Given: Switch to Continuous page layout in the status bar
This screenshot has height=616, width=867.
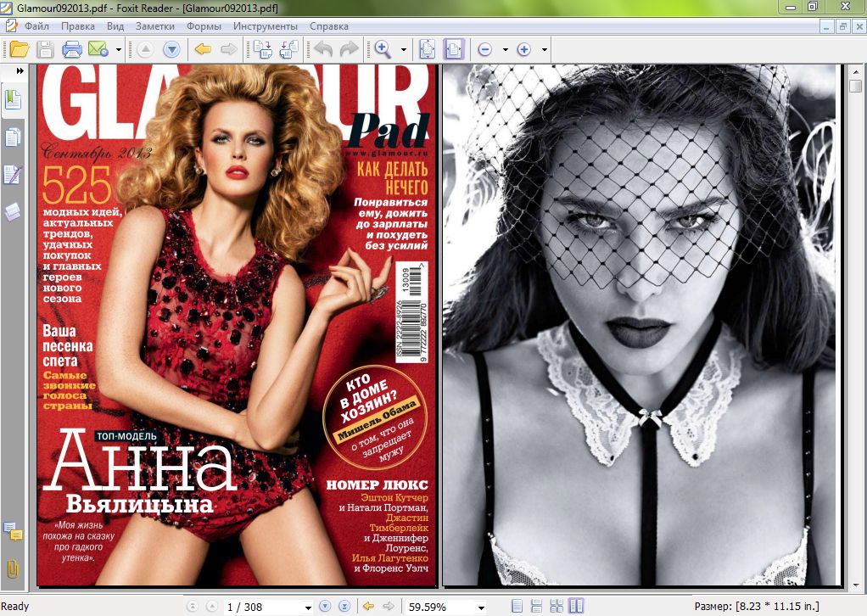Looking at the screenshot, I should click(x=536, y=606).
